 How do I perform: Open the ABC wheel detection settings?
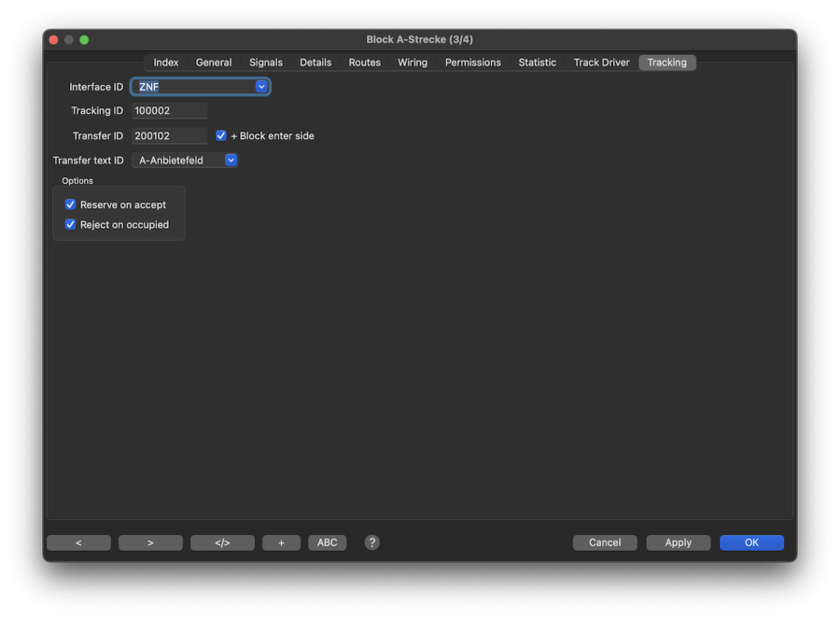[327, 542]
